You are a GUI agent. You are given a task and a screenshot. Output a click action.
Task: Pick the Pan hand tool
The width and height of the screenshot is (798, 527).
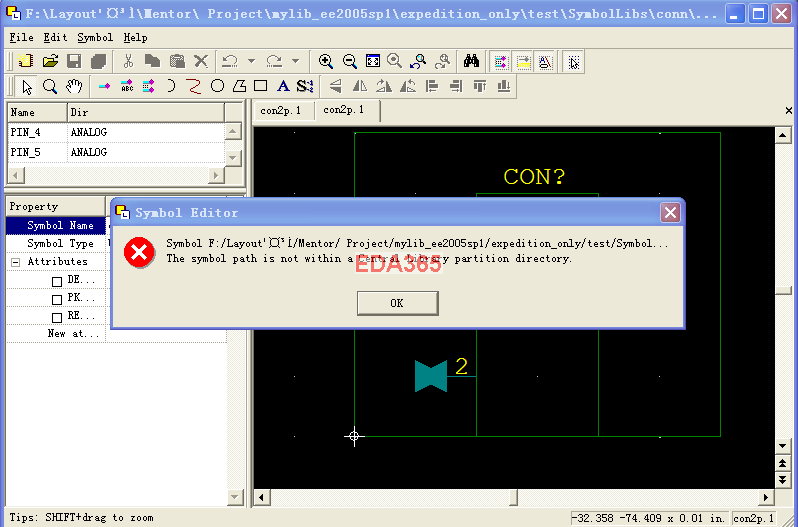(x=74, y=86)
